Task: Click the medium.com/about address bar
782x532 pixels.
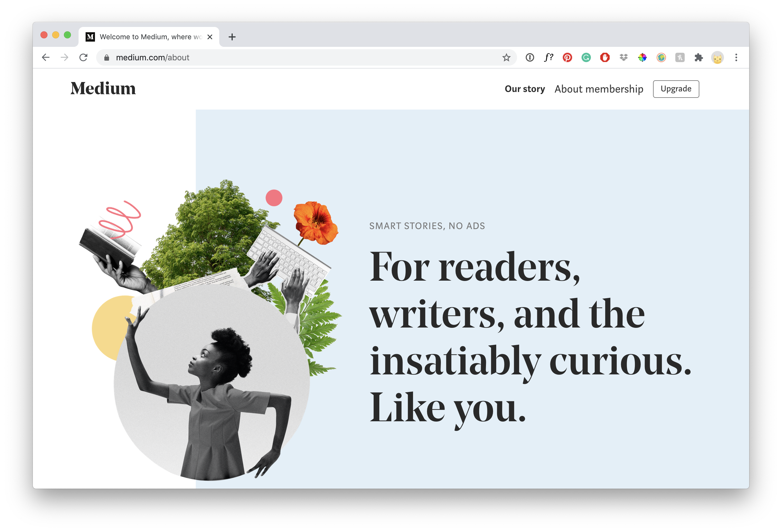Action: tap(306, 57)
